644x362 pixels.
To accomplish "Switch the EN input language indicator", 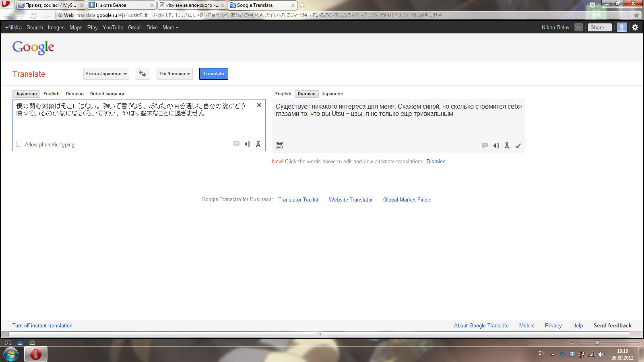I will pos(541,353).
